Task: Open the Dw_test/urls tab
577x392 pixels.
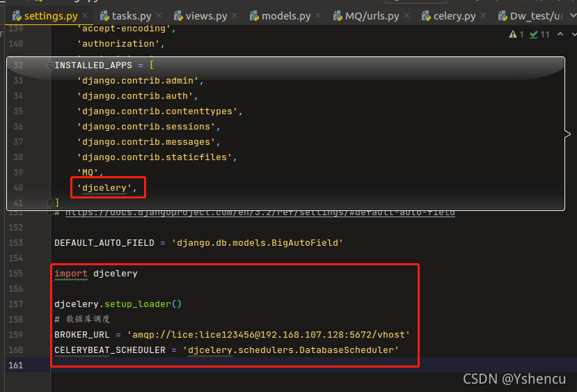Action: click(531, 16)
